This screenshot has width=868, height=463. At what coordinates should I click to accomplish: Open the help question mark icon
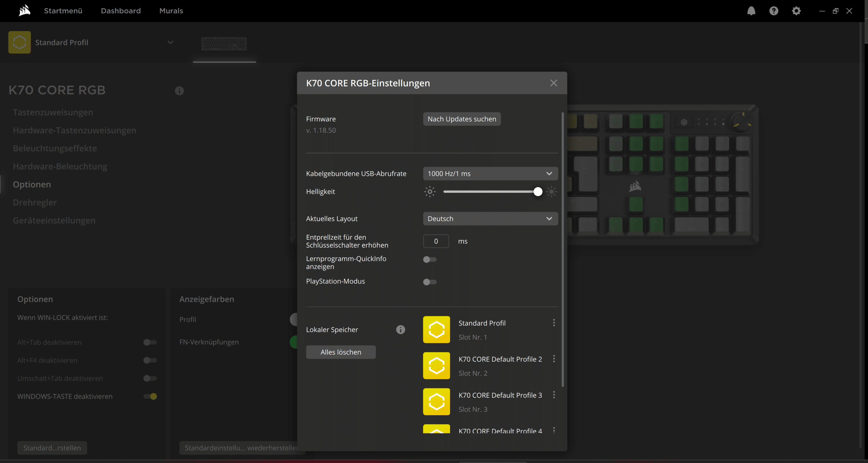(774, 11)
